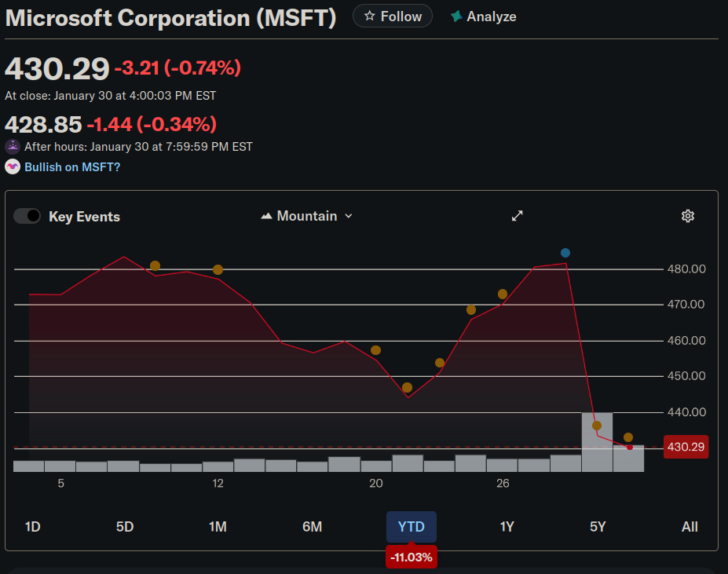
Task: Click the after hours moon icon
Action: [x=13, y=147]
